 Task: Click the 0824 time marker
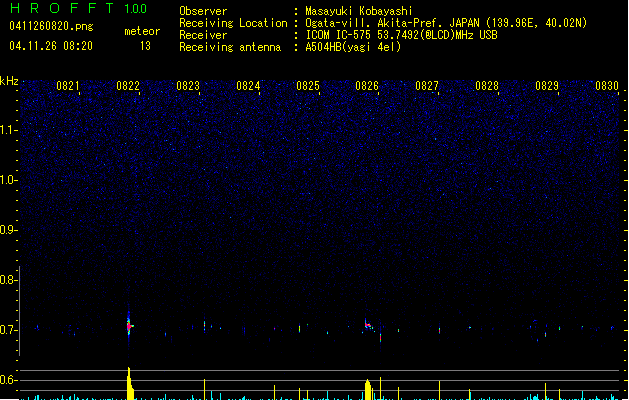[248, 86]
